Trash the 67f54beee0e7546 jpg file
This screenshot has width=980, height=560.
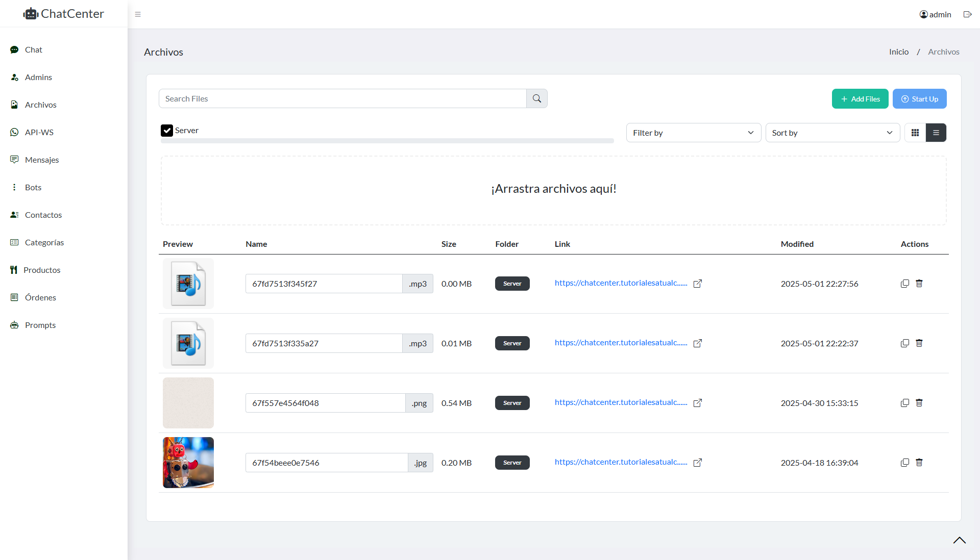pos(919,462)
